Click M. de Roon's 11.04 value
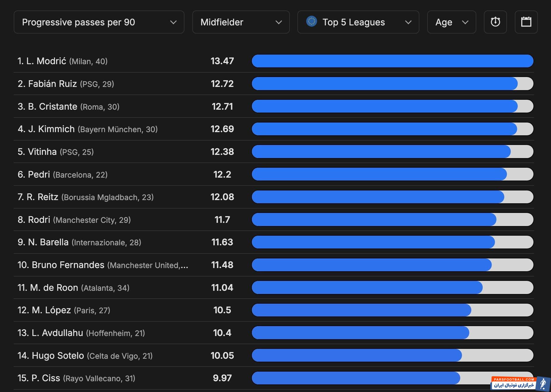The width and height of the screenshot is (551, 392). (222, 288)
